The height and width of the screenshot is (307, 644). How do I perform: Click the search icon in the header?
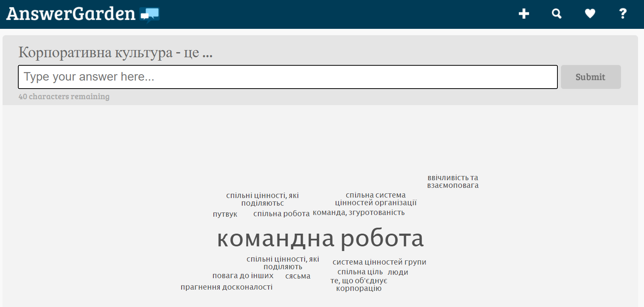point(556,14)
